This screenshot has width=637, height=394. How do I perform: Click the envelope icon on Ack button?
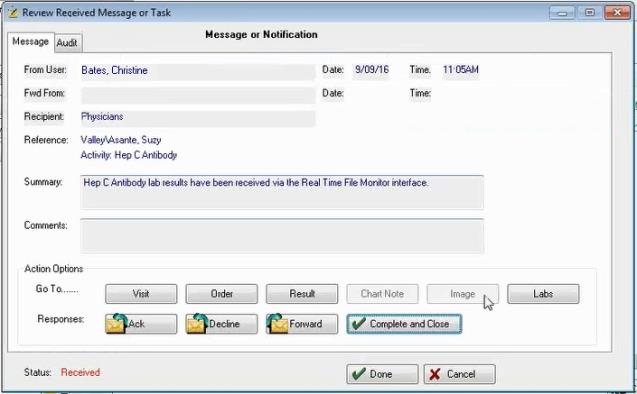click(116, 324)
